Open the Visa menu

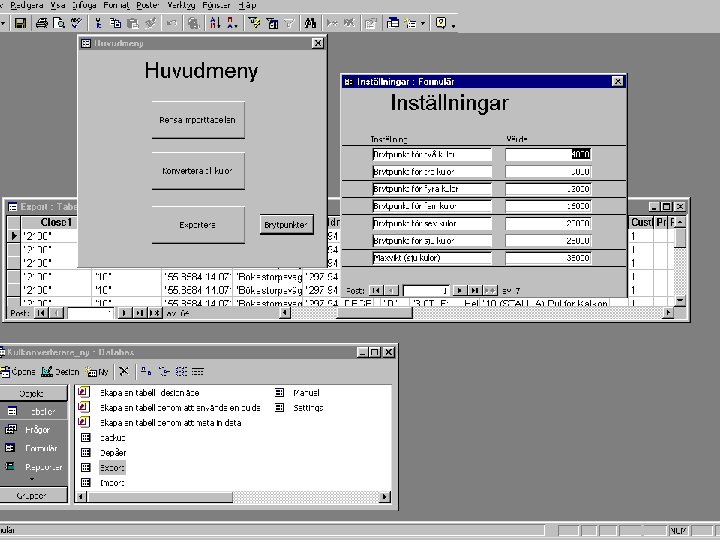coord(57,6)
